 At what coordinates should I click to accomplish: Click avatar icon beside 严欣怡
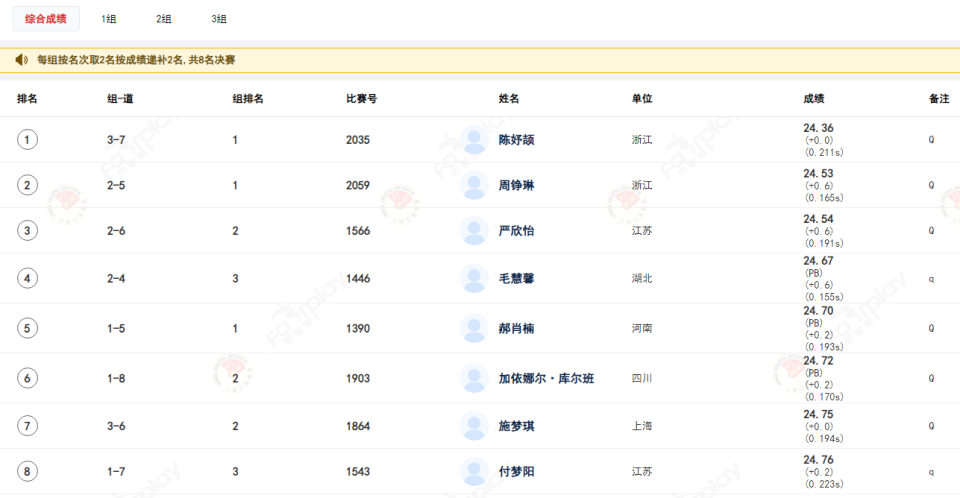[474, 231]
